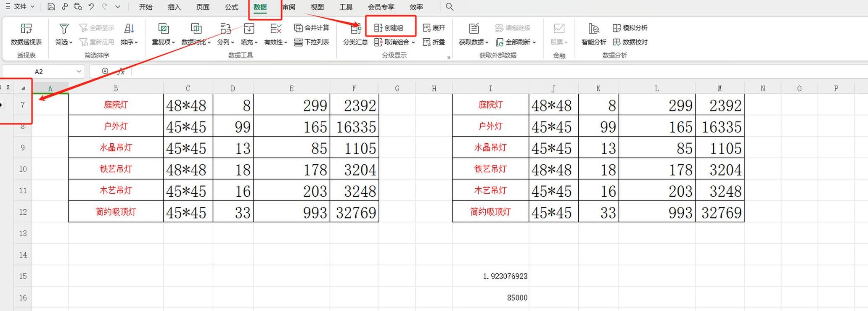Click the 分列 split columns icon
This screenshot has height=311, width=868.
click(225, 29)
